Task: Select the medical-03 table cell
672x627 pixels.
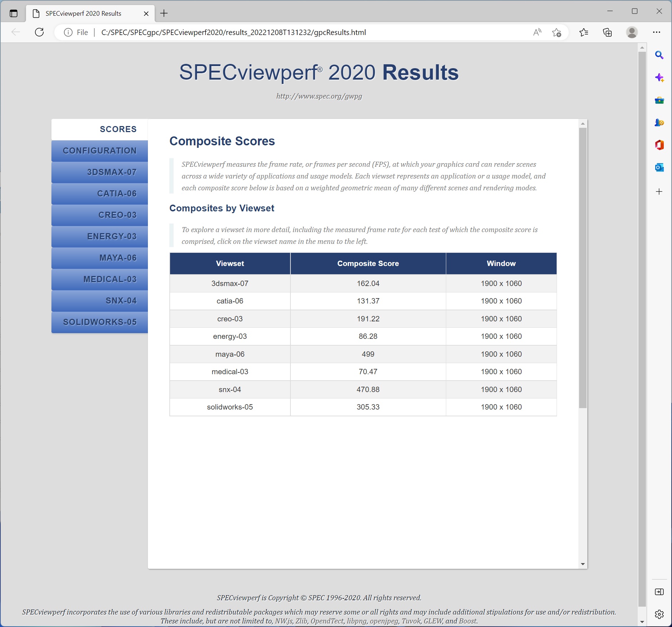Action: (230, 372)
